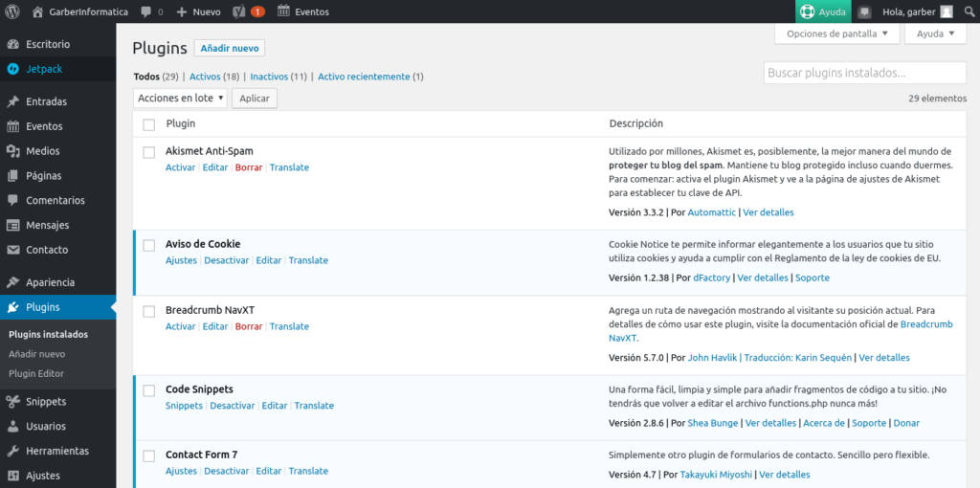
Task: Click the Plugins sidebar item
Action: click(x=57, y=307)
